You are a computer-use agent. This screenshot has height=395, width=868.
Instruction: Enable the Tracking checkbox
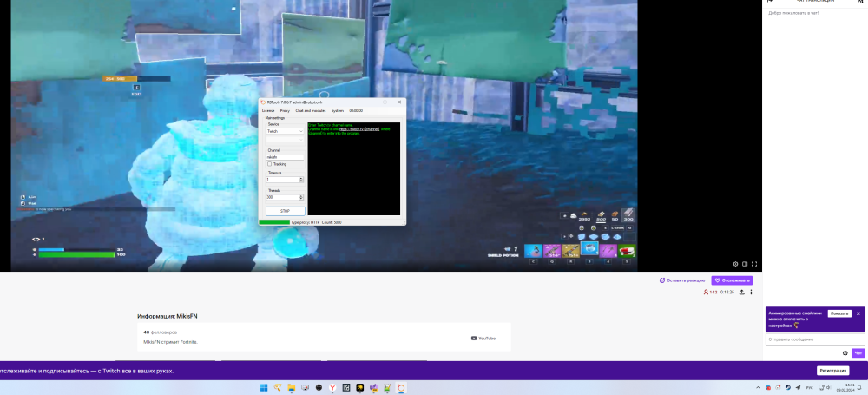pyautogui.click(x=270, y=163)
